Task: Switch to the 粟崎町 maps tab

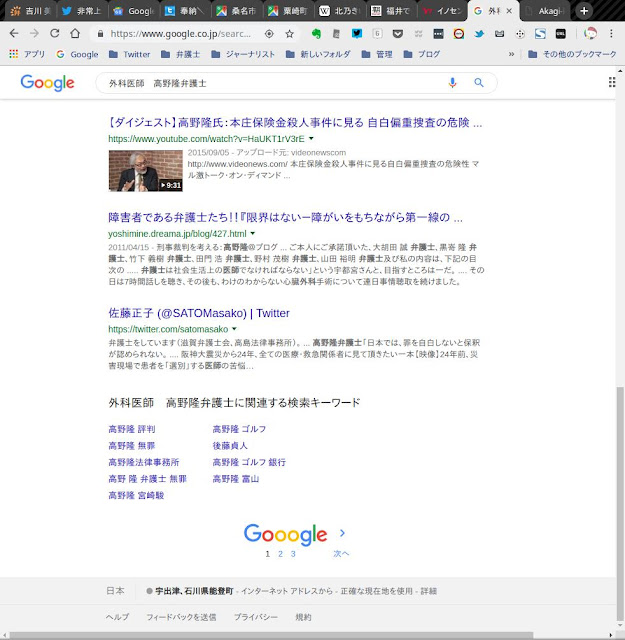Action: tap(287, 11)
